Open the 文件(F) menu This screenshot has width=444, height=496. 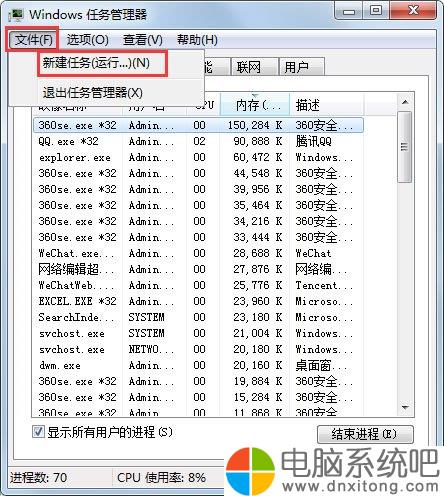click(x=33, y=40)
